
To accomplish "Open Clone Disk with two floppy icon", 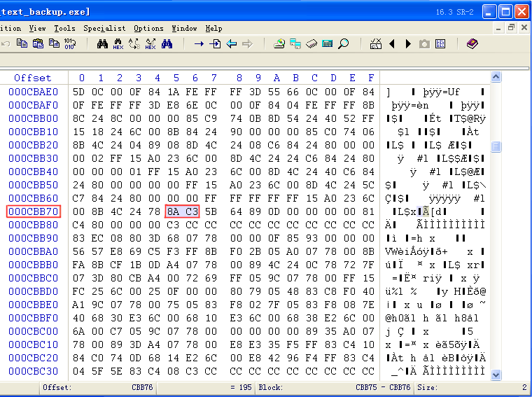I will coord(295,43).
